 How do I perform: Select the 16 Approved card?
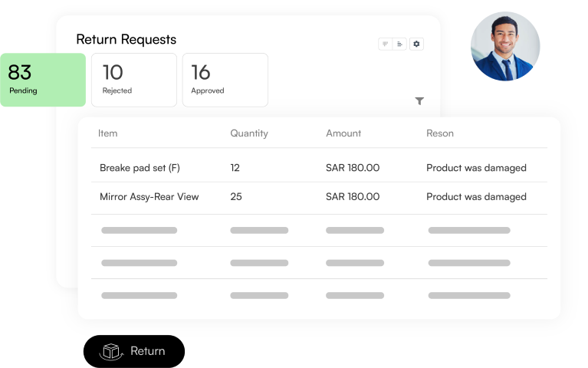point(225,80)
